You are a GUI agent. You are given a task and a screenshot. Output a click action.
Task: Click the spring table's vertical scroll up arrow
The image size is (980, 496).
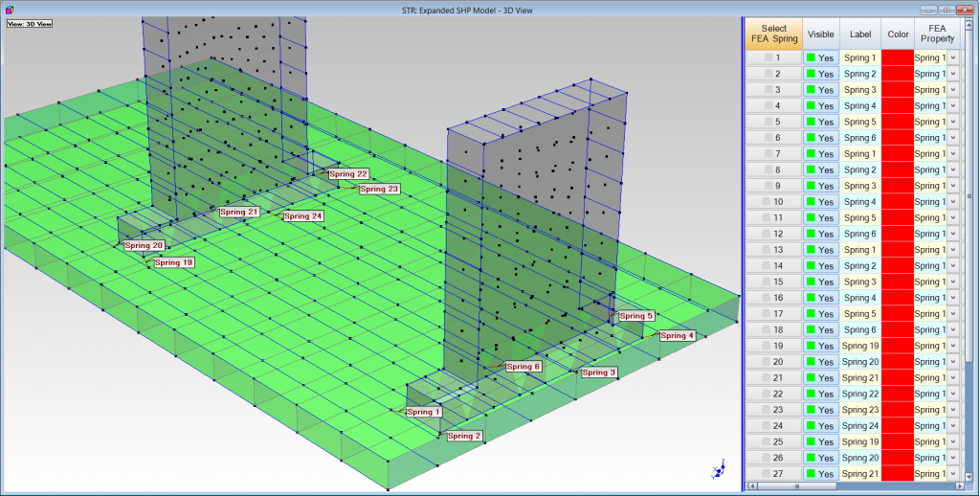[x=969, y=23]
